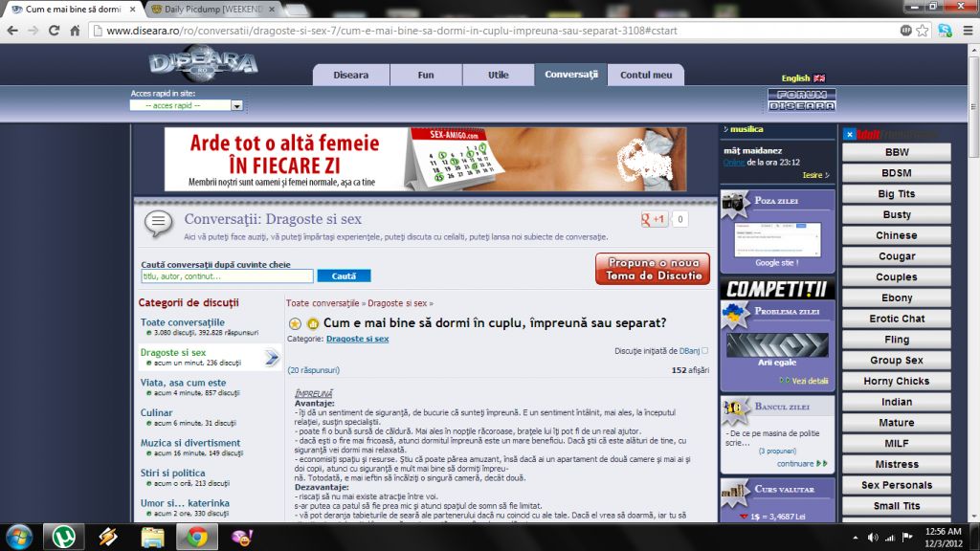Open the Poza zilei thumbnail

(x=777, y=239)
